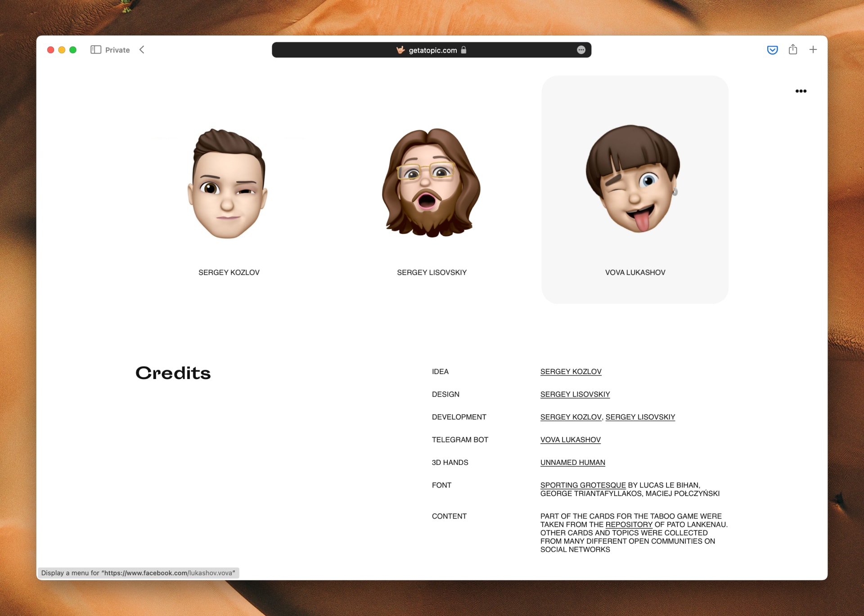Click the CONTENT label
This screenshot has height=616, width=864.
[449, 516]
